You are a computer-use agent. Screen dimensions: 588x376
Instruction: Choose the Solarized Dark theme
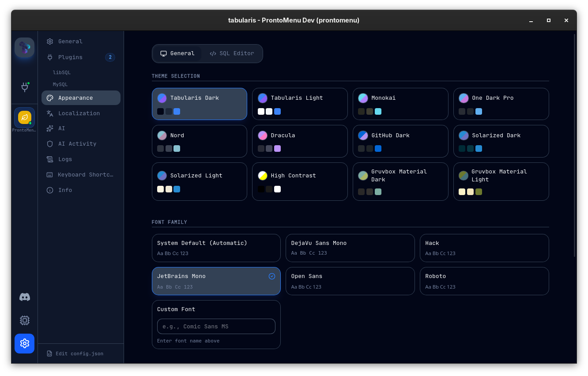point(501,141)
